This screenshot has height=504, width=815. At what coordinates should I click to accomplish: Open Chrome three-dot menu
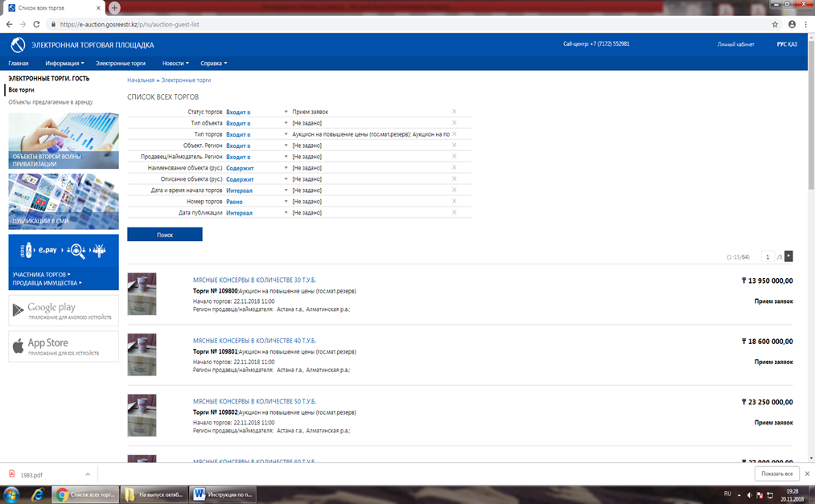click(806, 24)
